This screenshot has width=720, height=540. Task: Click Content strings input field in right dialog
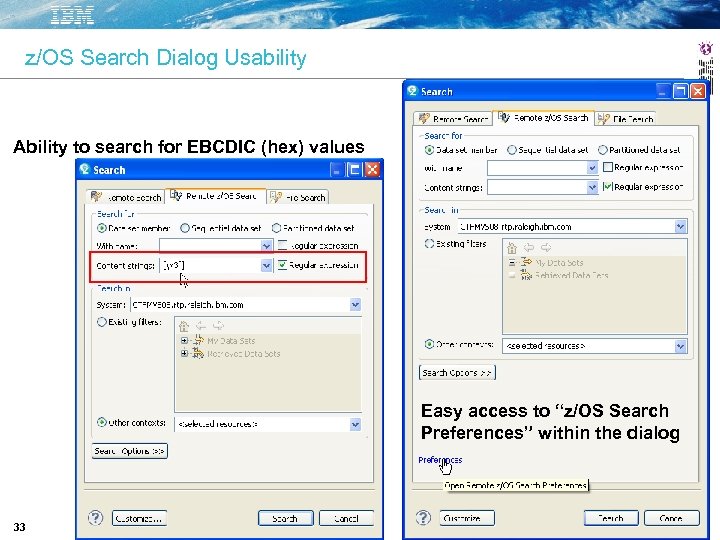click(x=537, y=187)
